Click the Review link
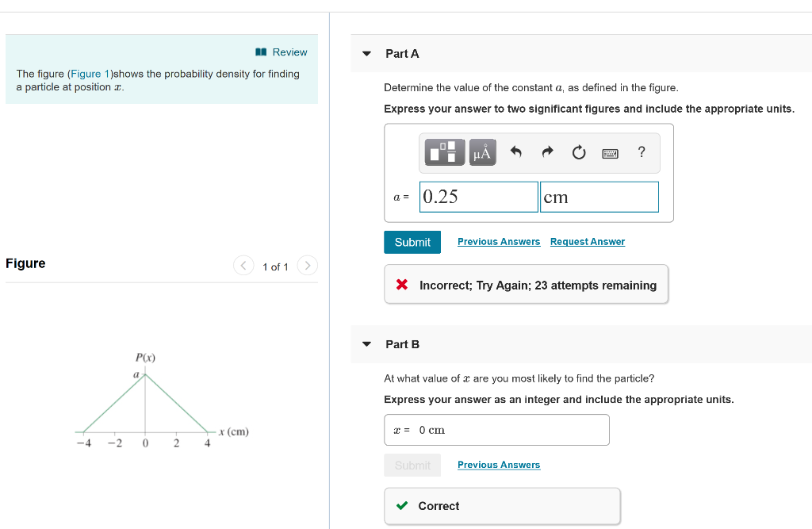 tap(289, 52)
